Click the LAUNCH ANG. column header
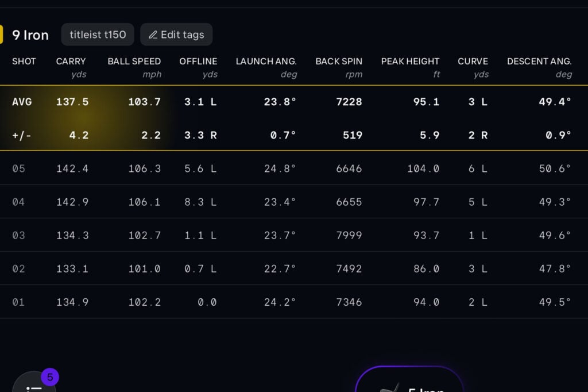Viewport: 588px width, 392px height. [266, 62]
